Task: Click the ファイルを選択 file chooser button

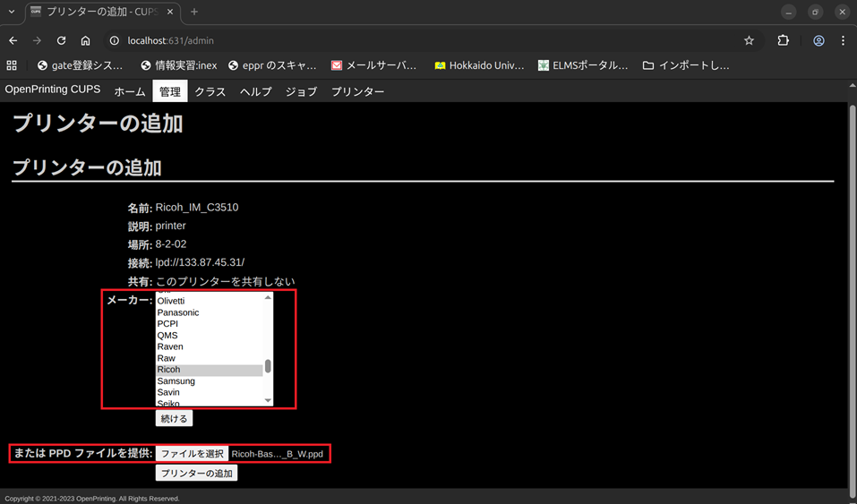Action: (x=192, y=454)
